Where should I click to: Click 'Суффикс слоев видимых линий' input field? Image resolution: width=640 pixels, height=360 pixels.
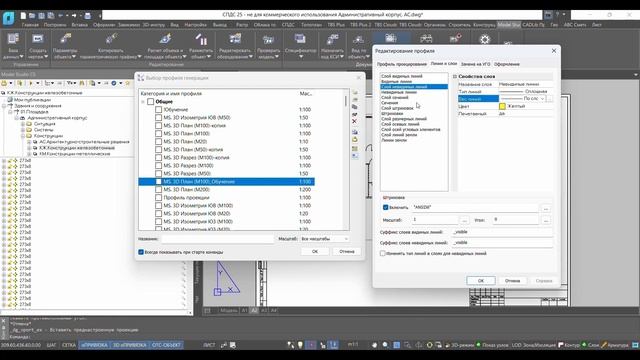tap(502, 232)
